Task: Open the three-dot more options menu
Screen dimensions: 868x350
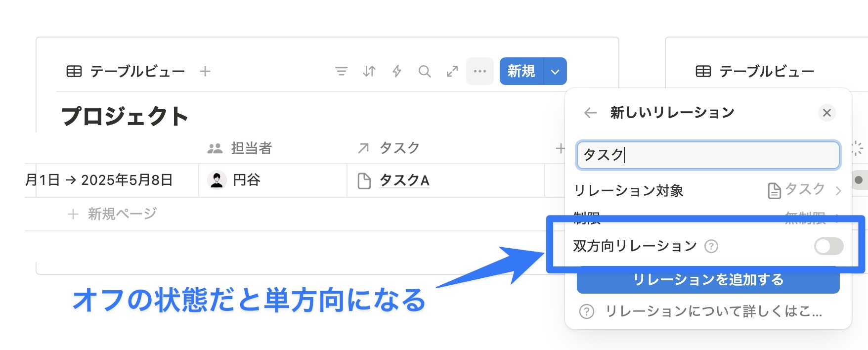Action: [479, 71]
